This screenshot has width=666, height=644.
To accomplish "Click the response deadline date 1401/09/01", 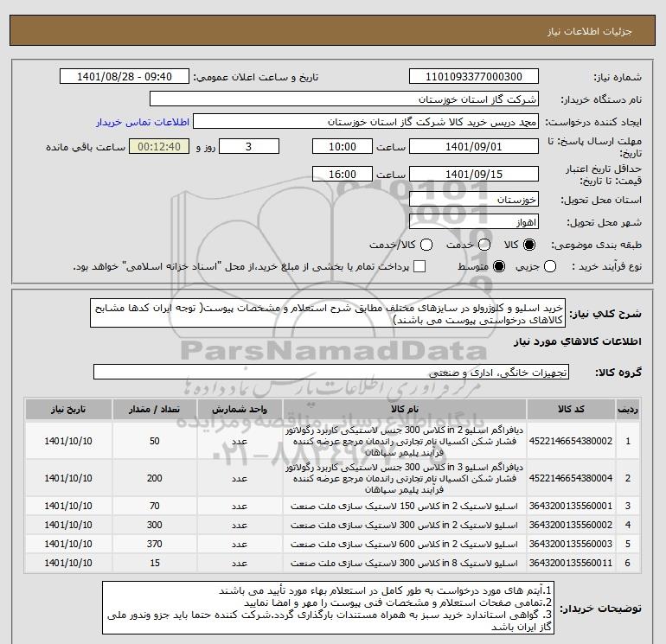I will [x=474, y=147].
